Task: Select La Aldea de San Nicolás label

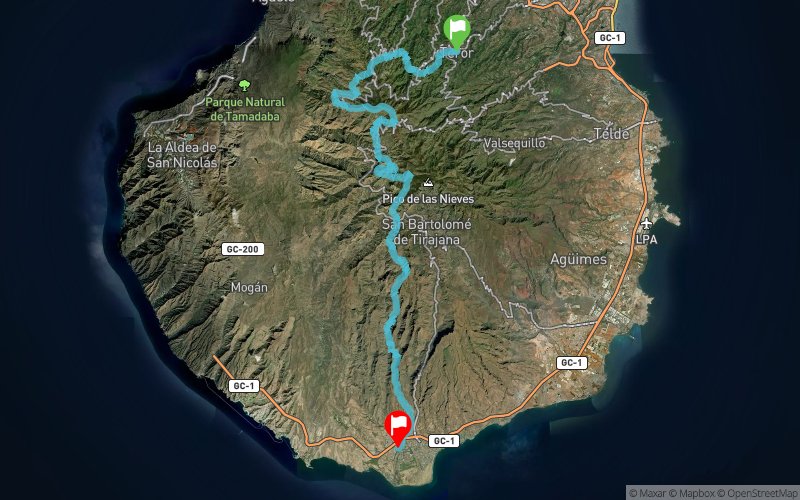Action: click(182, 155)
